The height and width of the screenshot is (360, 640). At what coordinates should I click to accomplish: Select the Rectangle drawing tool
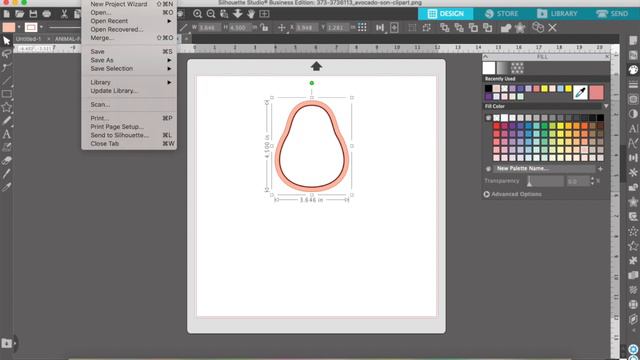pyautogui.click(x=6, y=94)
